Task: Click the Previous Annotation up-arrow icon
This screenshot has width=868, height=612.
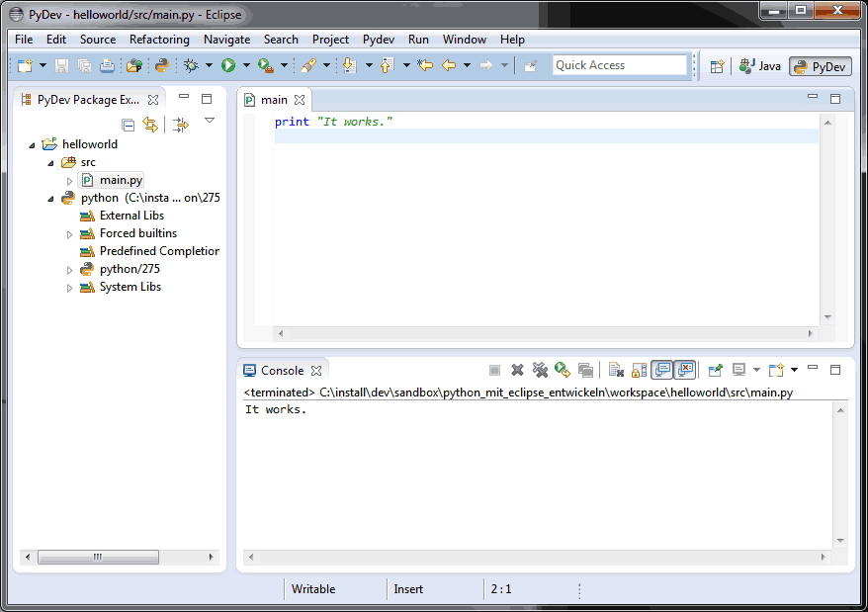Action: (387, 66)
